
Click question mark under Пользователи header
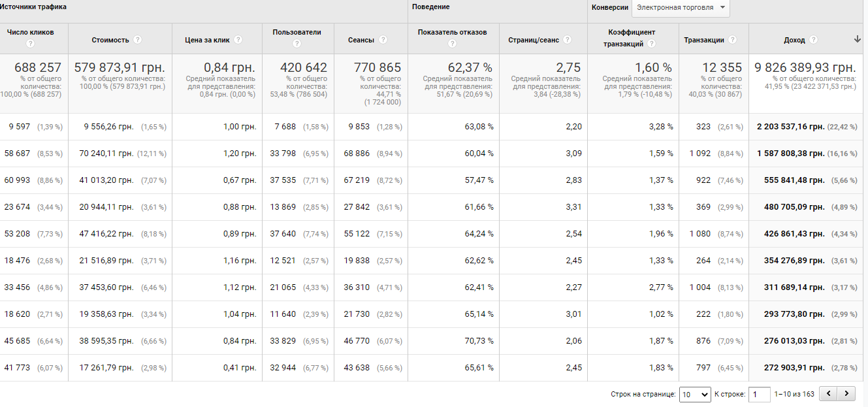pyautogui.click(x=297, y=44)
